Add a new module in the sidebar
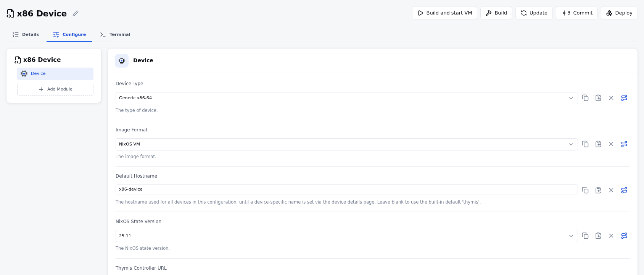 pos(55,89)
